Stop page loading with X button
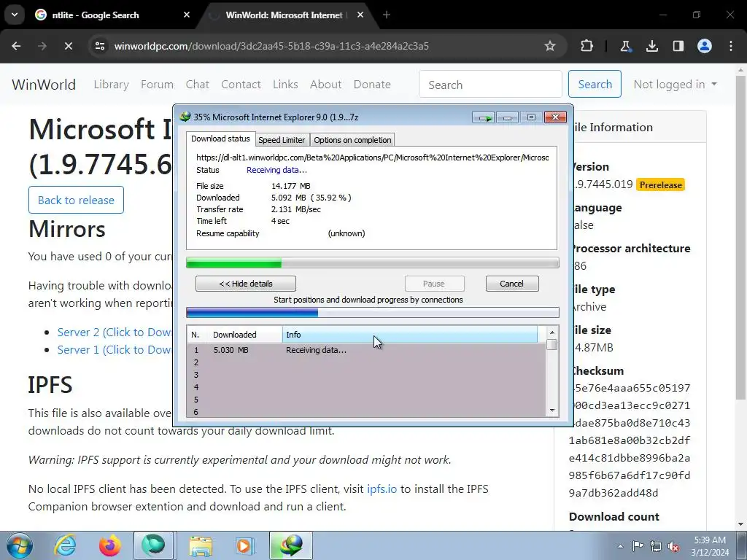 click(68, 46)
